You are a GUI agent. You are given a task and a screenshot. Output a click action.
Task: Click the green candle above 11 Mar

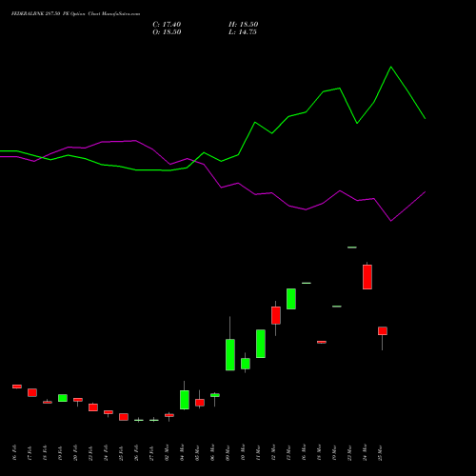(261, 344)
